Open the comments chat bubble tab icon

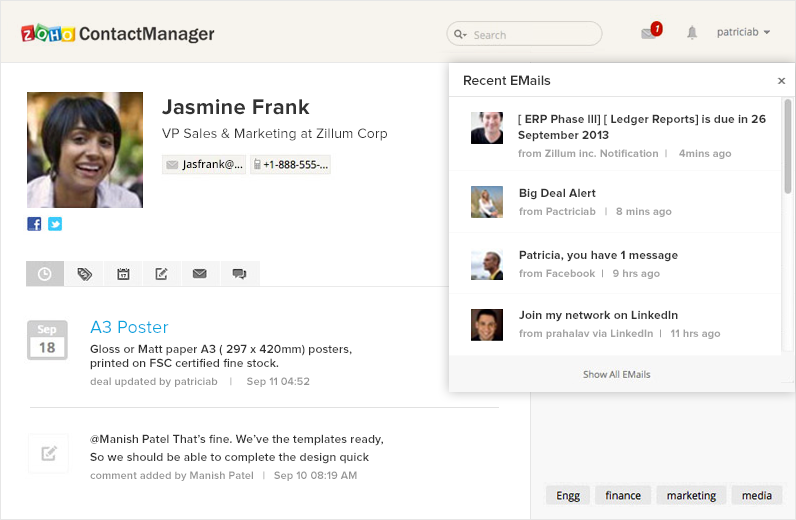click(239, 274)
